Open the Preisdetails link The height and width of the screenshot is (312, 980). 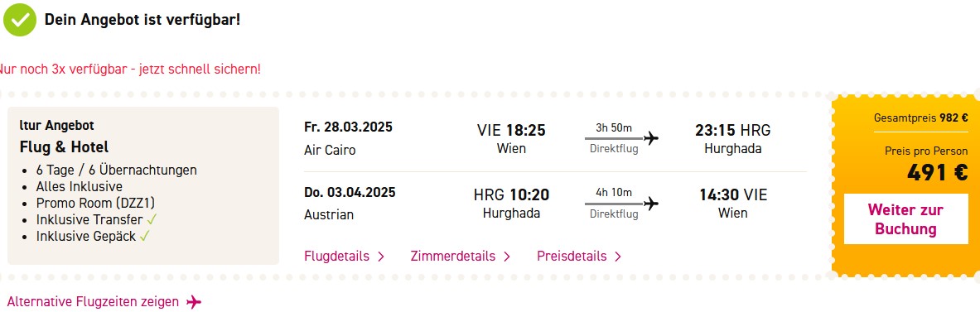tap(572, 256)
